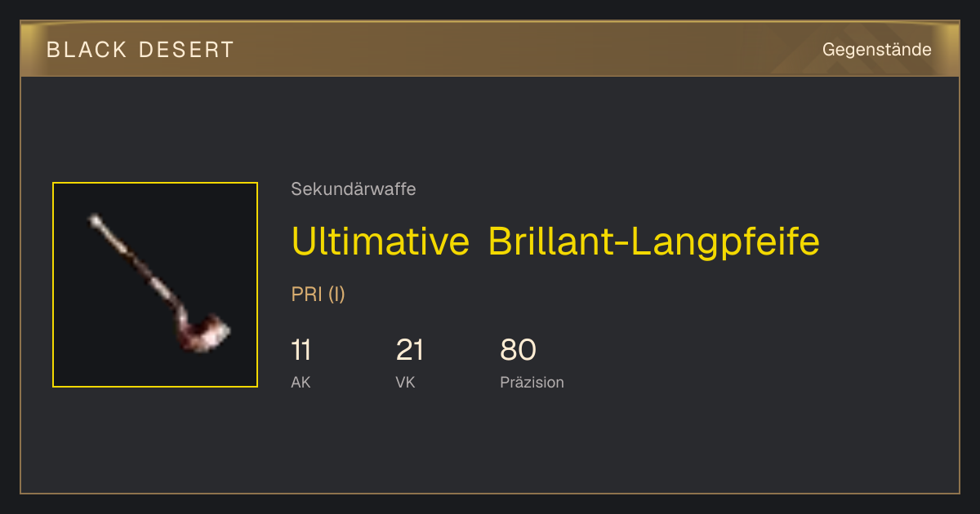Click the VK stat label
Screen dimensions: 980x514
tap(405, 383)
